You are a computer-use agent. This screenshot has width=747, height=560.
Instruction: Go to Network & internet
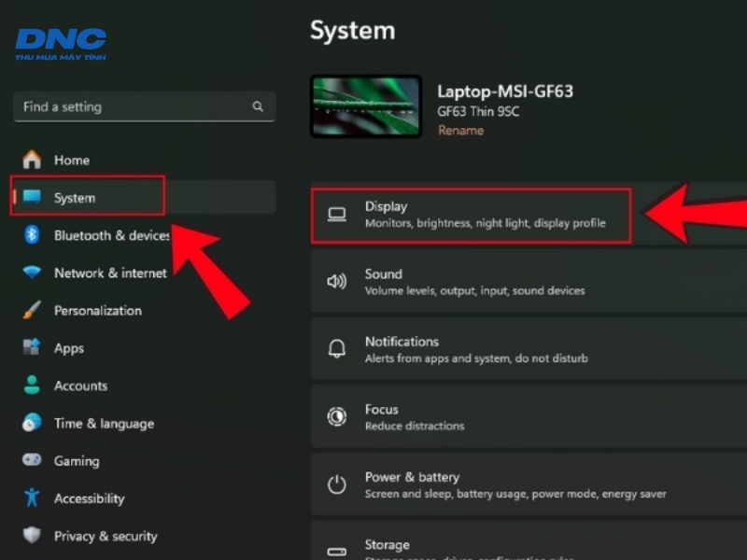145,273
